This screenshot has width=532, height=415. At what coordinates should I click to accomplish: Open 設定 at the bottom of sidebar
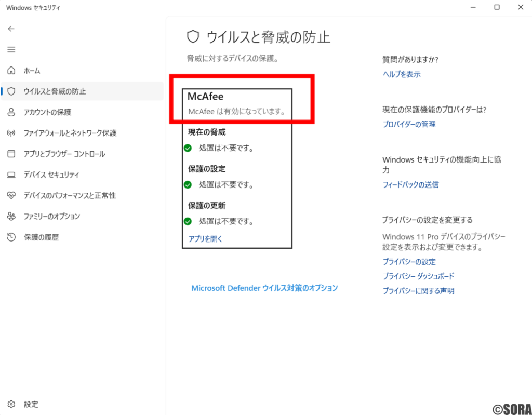82,404
